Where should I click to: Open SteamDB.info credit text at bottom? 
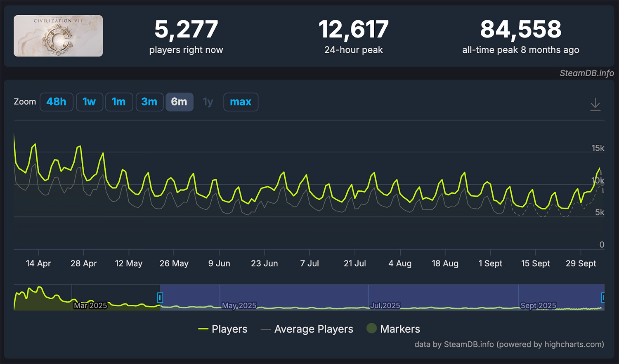[509, 344]
